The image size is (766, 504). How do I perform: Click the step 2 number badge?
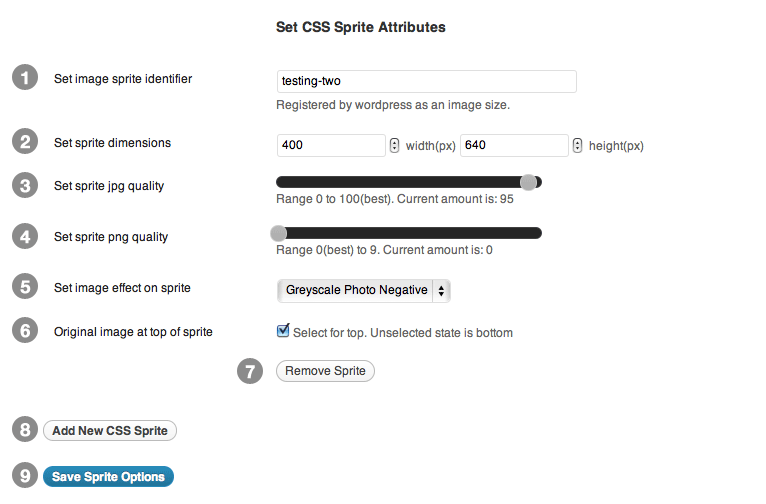25,142
